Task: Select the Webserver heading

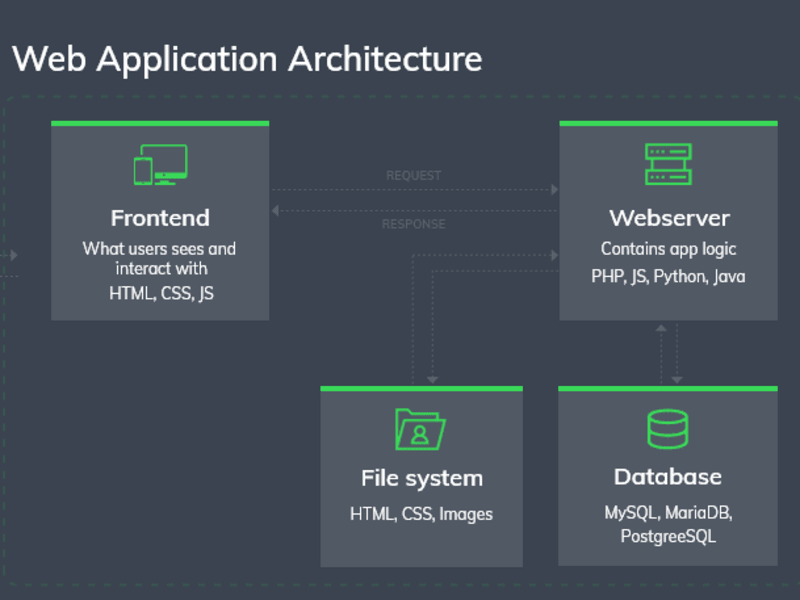Action: point(669,218)
